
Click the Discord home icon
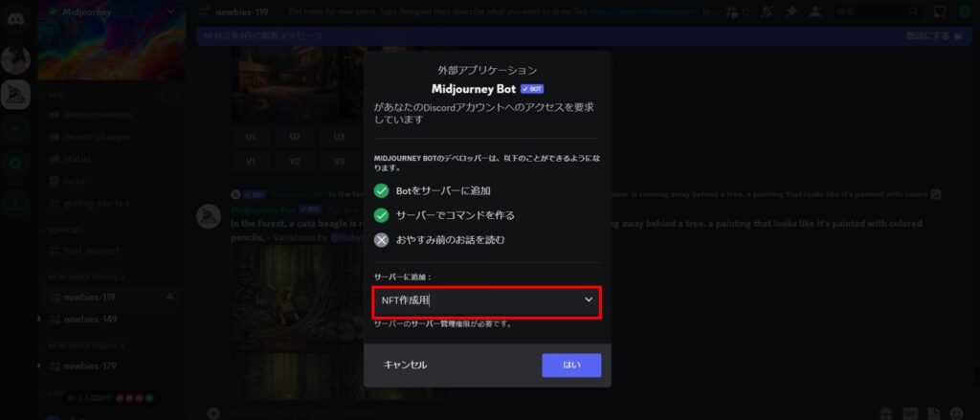click(15, 18)
